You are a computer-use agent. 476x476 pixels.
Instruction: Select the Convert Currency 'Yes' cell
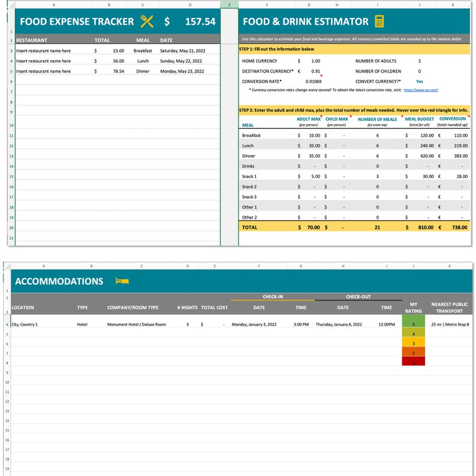click(x=419, y=82)
